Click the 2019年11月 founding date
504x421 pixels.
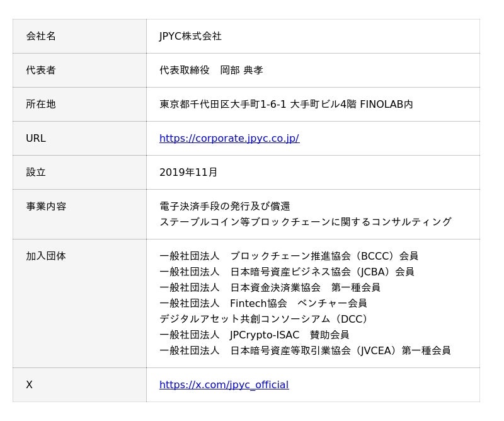[188, 173]
